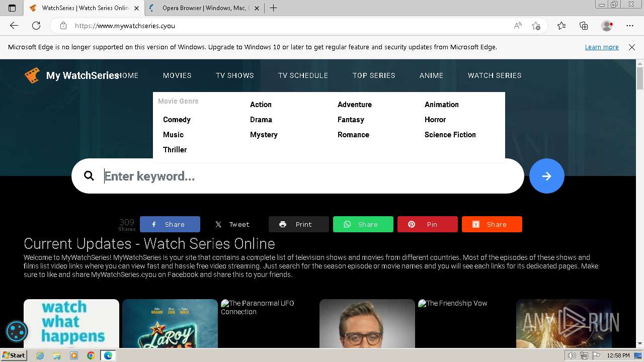Select the Music genre
This screenshot has height=362, width=644.
pyautogui.click(x=173, y=135)
